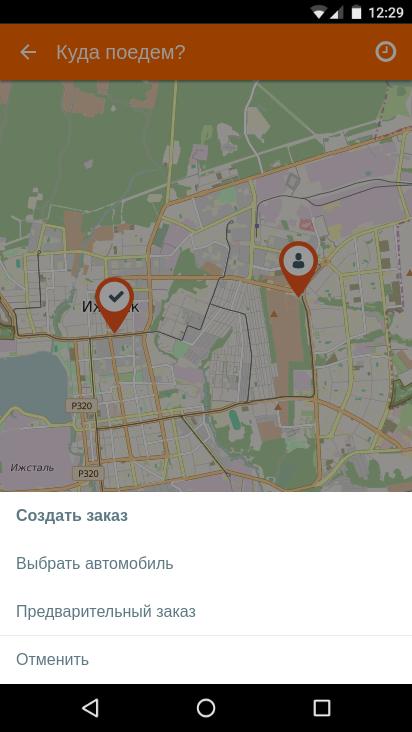Tap the lake area on map
Viewport: 412px width, 732px height.
click(30, 385)
